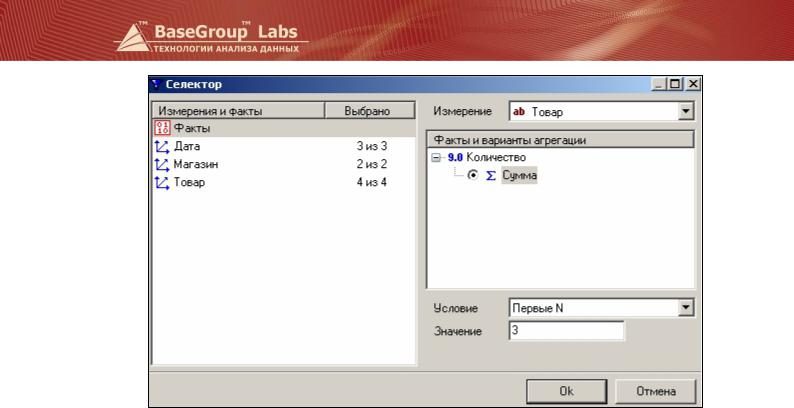This screenshot has width=794, height=408.
Task: Maximize the Селектор window
Action: pos(675,84)
